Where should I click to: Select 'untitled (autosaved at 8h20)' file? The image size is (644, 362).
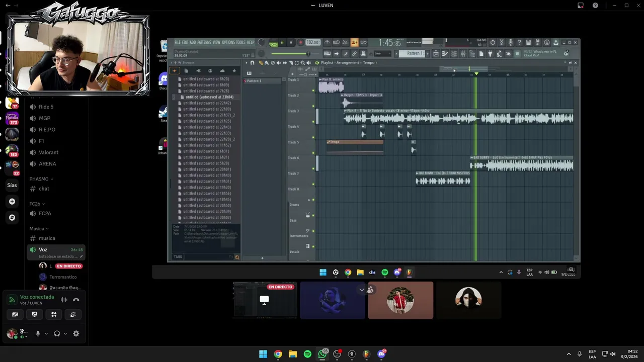click(x=206, y=79)
